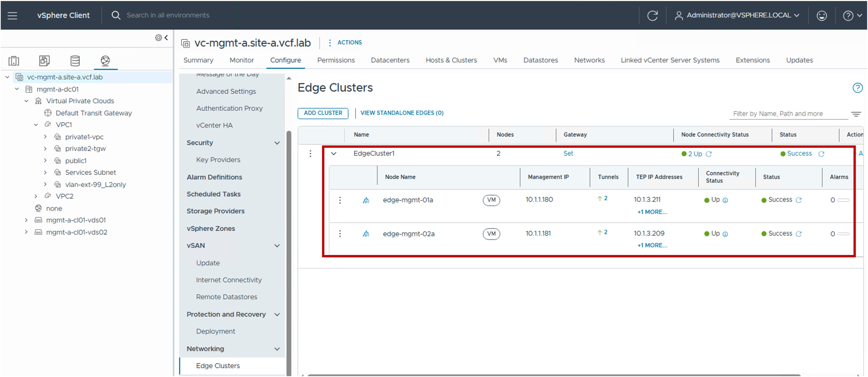The height and width of the screenshot is (377, 868).
Task: Focus the Filter by Name field
Action: [789, 114]
